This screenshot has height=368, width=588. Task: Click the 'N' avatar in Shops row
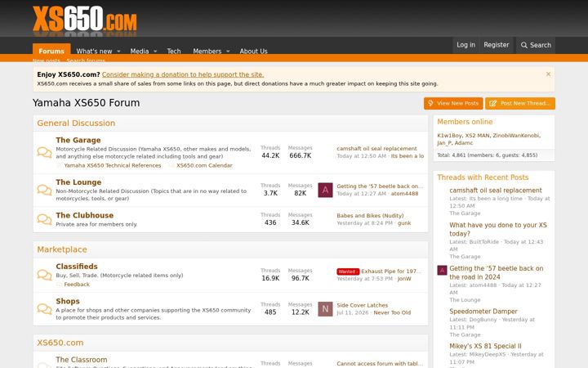pyautogui.click(x=325, y=309)
